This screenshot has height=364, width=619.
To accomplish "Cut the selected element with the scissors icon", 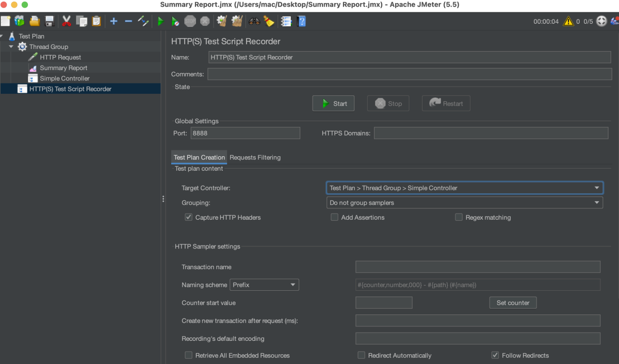I will pos(66,21).
